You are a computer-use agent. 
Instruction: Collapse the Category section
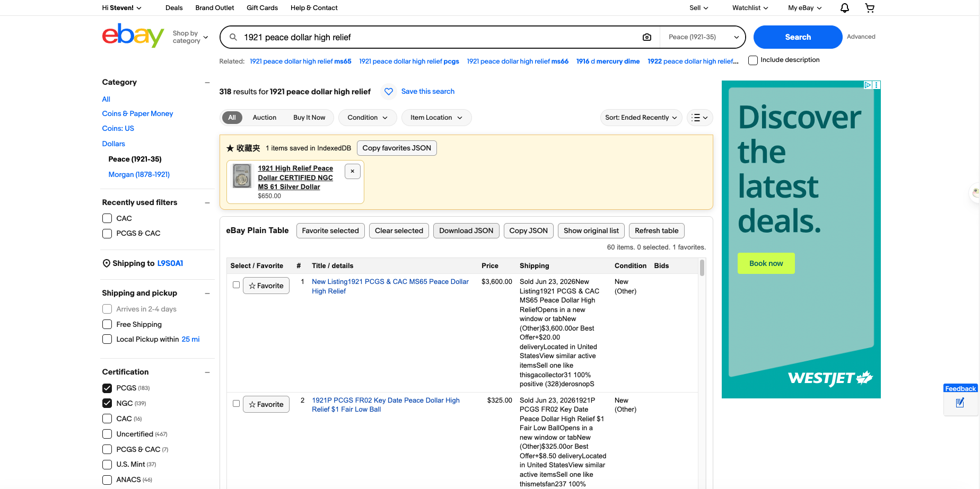207,83
